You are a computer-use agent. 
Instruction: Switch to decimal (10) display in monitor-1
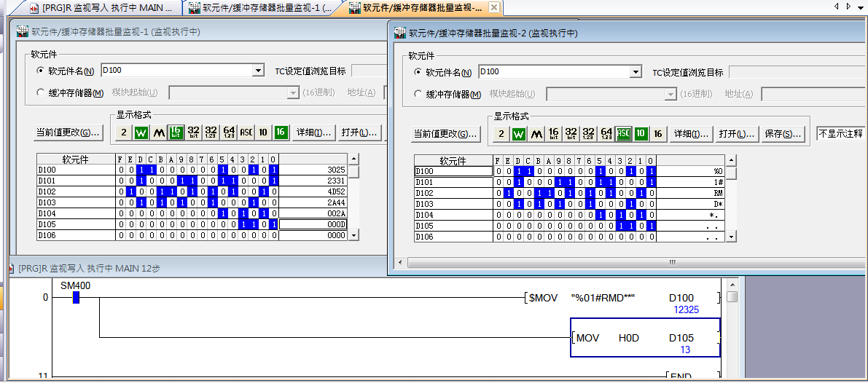[263, 133]
